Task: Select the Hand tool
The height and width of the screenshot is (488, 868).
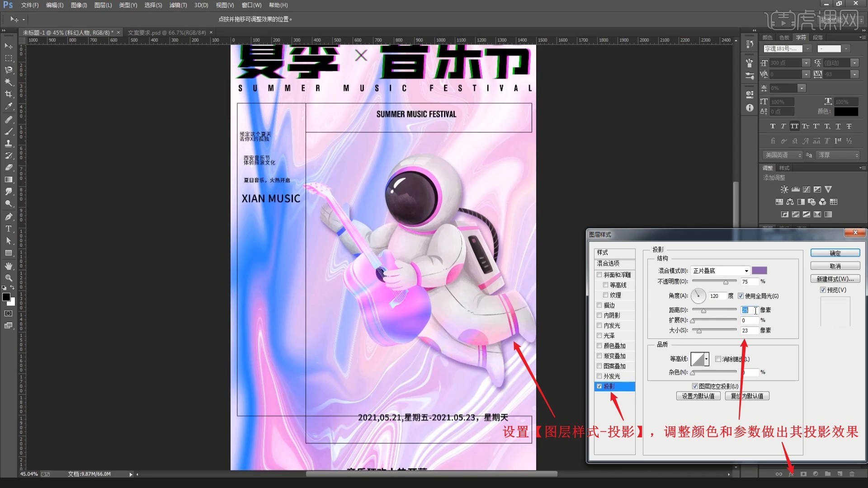Action: coord(9,266)
